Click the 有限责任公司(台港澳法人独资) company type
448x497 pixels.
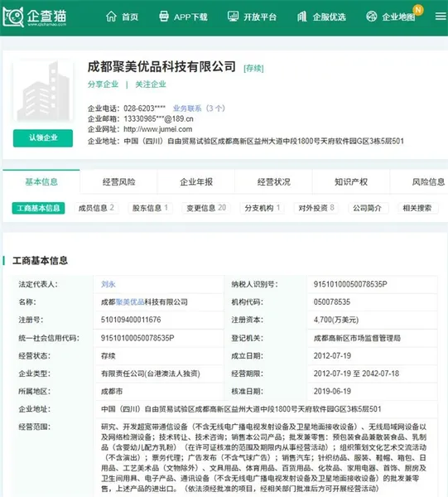(151, 374)
